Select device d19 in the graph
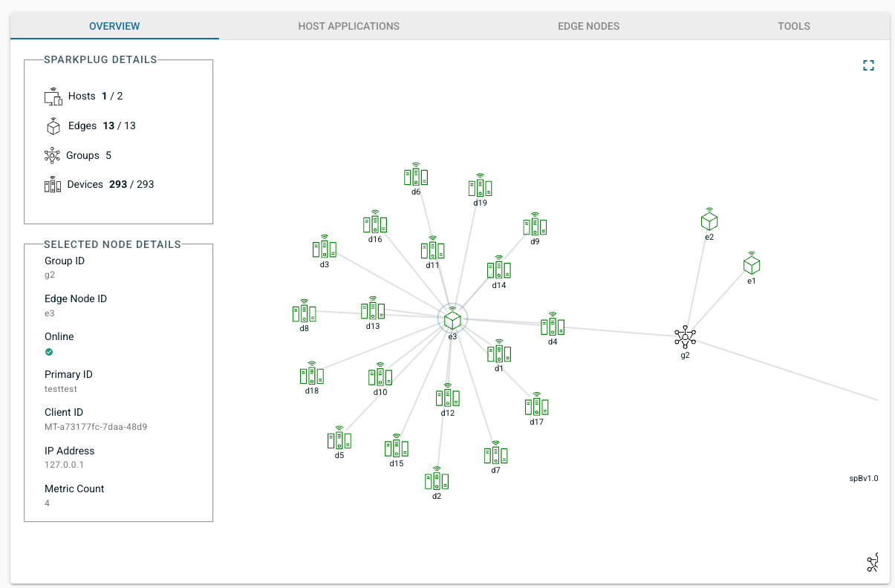 point(480,186)
